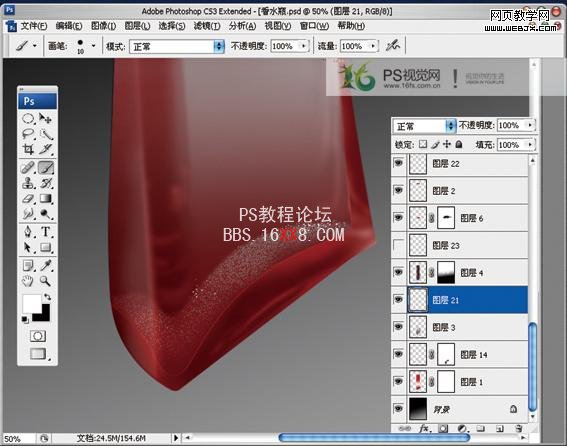The height and width of the screenshot is (446, 567).
Task: Show hidden layer 图层 23
Action: 398,245
